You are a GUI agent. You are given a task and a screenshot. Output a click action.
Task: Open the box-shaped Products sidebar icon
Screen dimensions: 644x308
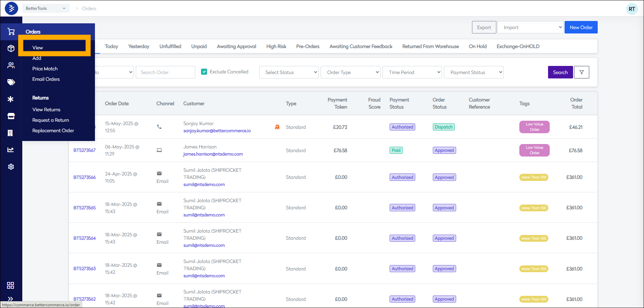tap(11, 48)
